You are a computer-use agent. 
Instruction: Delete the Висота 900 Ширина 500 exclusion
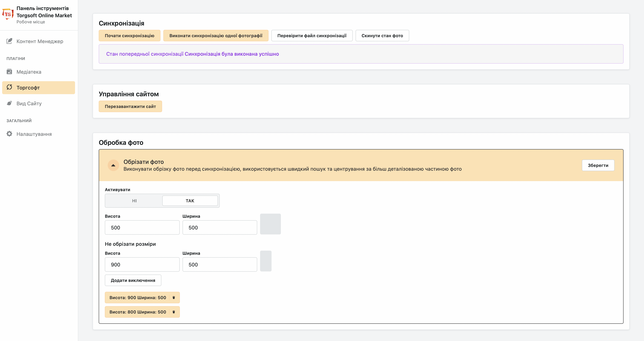click(174, 298)
